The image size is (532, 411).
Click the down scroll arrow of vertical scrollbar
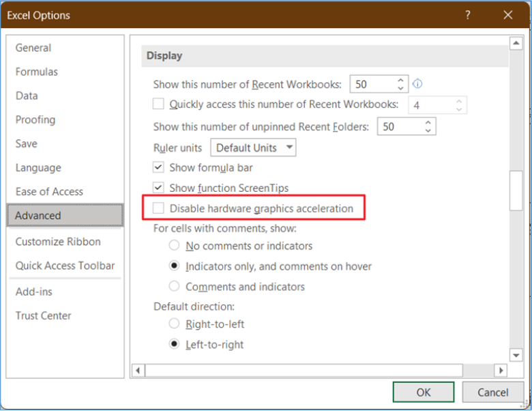coord(516,355)
